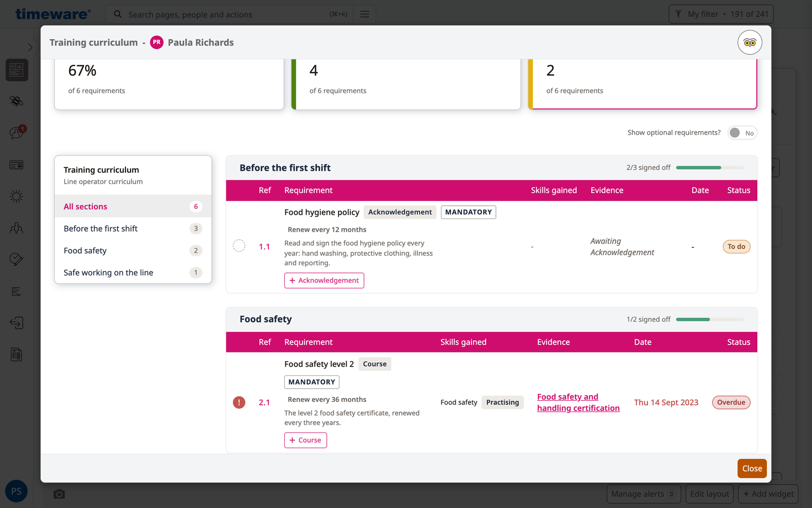Open the dashboard icon in left sidebar
This screenshot has width=812, height=508.
tap(16, 70)
